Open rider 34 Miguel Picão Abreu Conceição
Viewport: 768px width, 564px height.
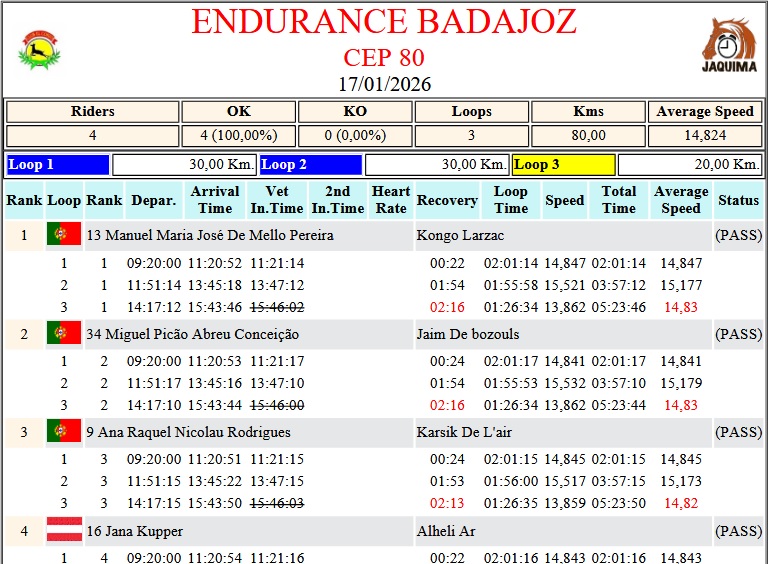tap(192, 334)
